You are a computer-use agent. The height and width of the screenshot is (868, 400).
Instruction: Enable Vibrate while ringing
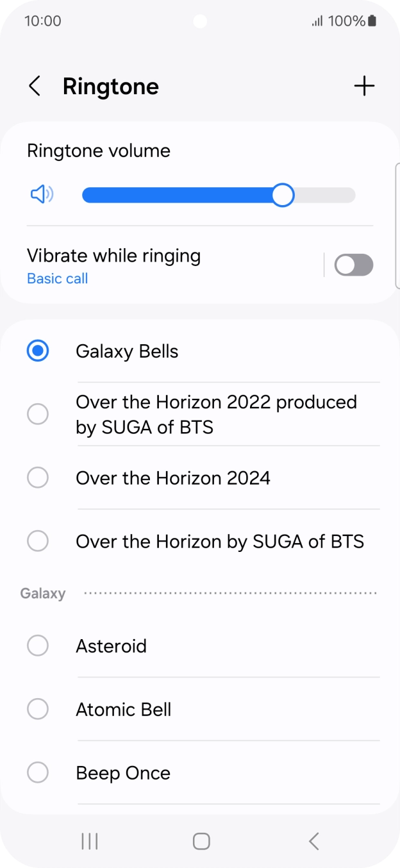354,265
